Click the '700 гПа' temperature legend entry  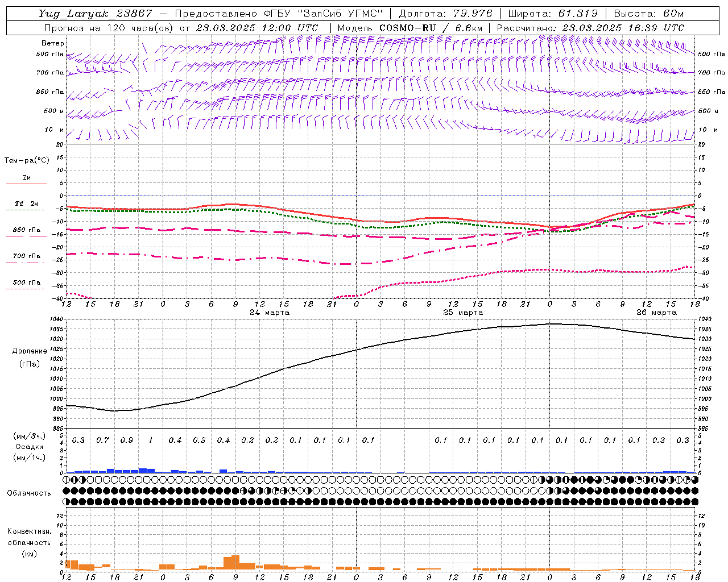coord(27,256)
